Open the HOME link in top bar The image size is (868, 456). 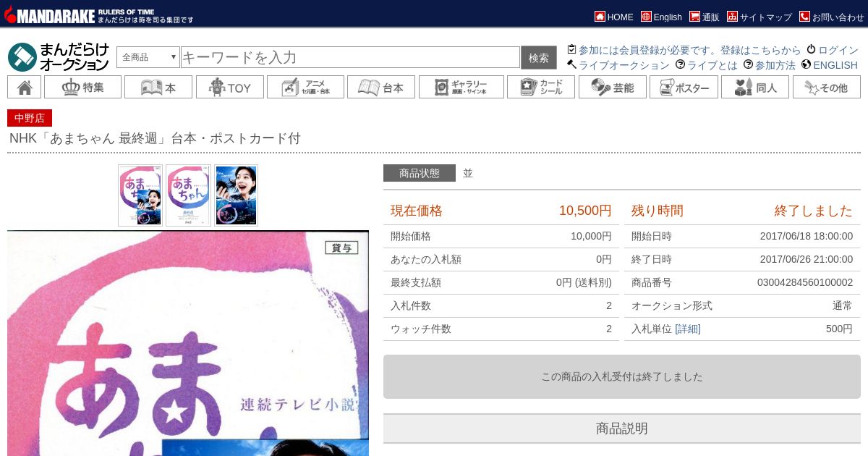pyautogui.click(x=614, y=17)
